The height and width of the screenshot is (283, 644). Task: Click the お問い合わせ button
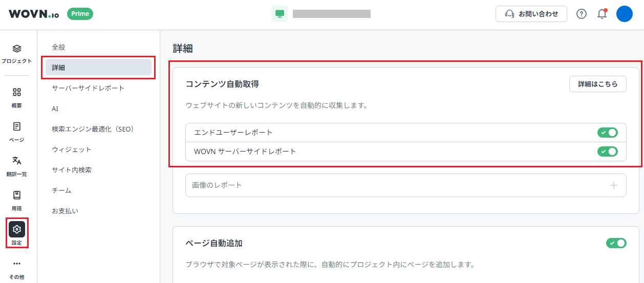[x=531, y=14]
